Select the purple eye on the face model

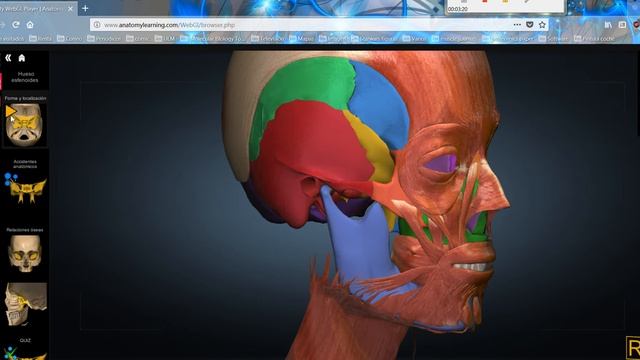[x=442, y=163]
